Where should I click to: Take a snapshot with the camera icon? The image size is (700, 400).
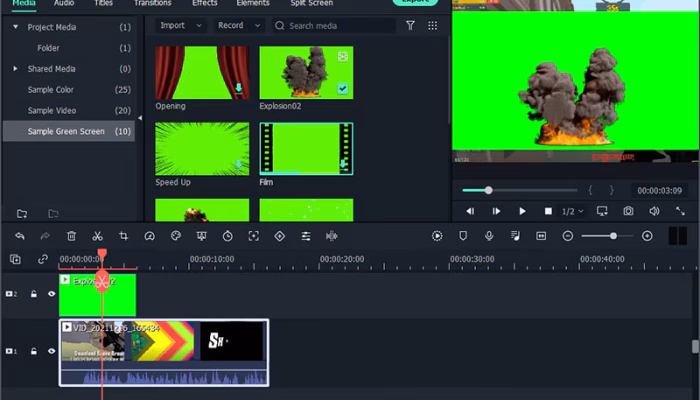coord(628,211)
